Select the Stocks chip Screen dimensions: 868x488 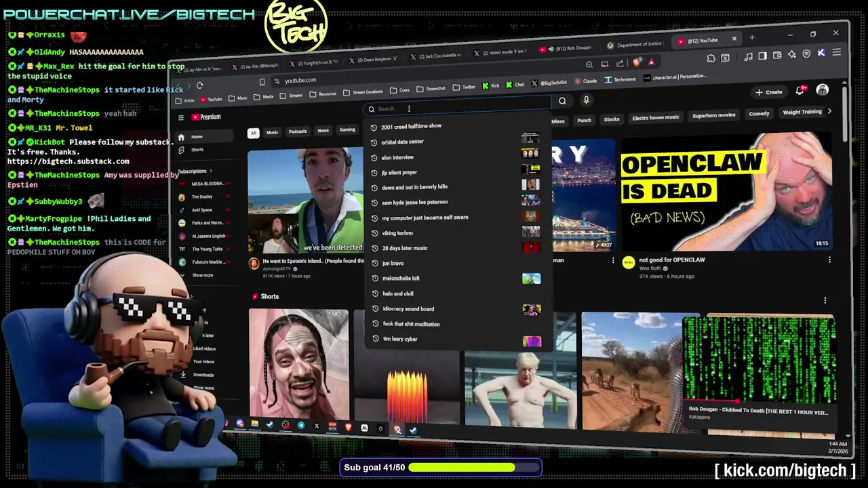(612, 119)
